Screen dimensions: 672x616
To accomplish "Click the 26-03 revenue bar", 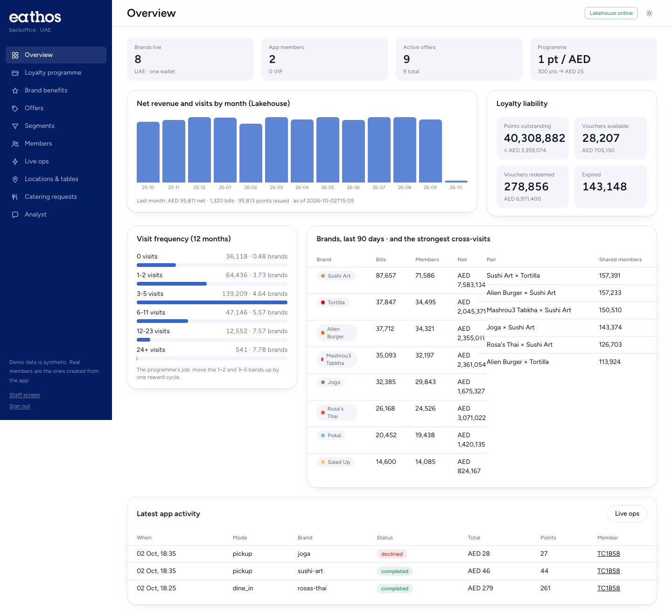I will click(x=276, y=150).
